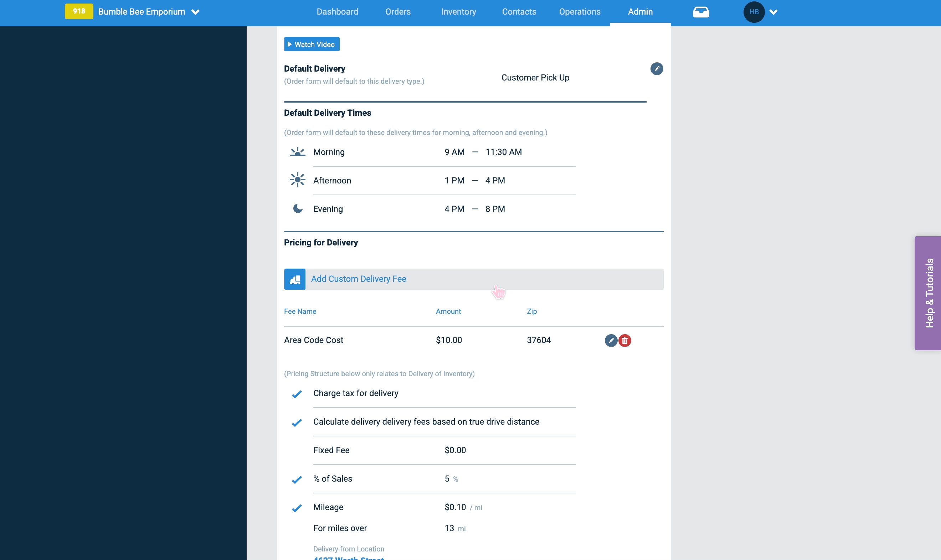The width and height of the screenshot is (941, 560).
Task: Click the Afternoon sun icon
Action: (297, 180)
